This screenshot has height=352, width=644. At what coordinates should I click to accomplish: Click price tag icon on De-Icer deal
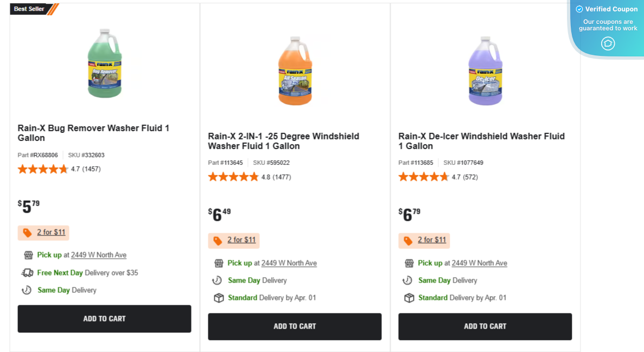408,240
